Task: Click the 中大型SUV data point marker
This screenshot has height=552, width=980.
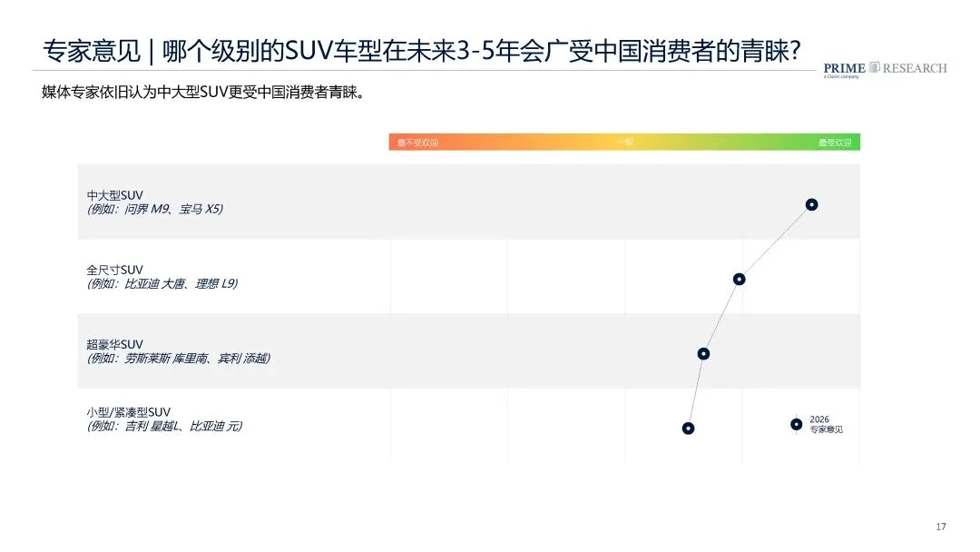Action: (x=811, y=204)
